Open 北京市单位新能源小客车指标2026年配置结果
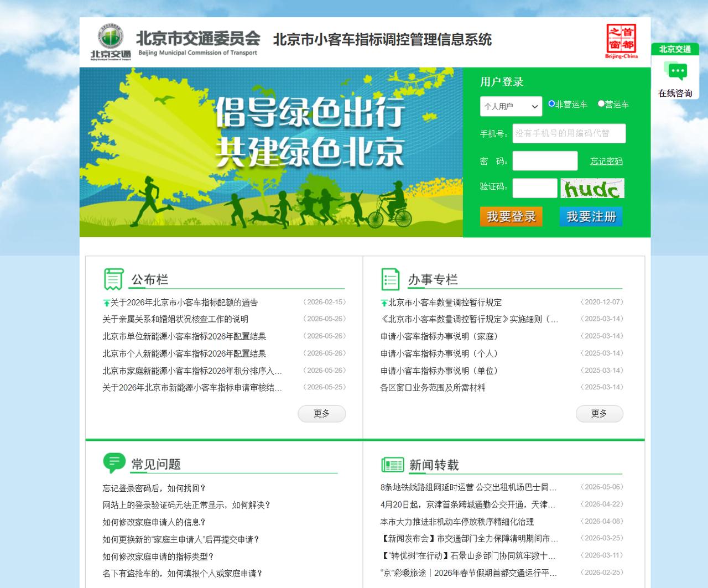708x588 pixels. (x=184, y=336)
